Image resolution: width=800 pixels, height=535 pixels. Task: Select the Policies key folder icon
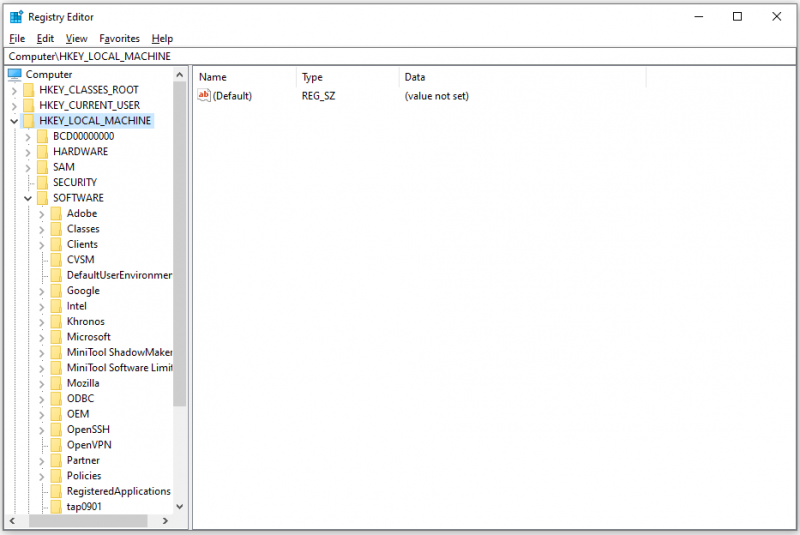(56, 476)
